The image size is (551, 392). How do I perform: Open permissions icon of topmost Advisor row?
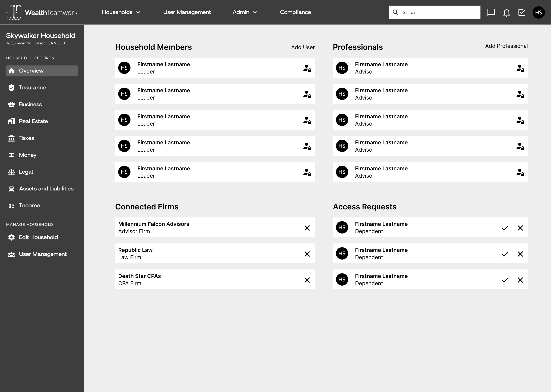[520, 68]
